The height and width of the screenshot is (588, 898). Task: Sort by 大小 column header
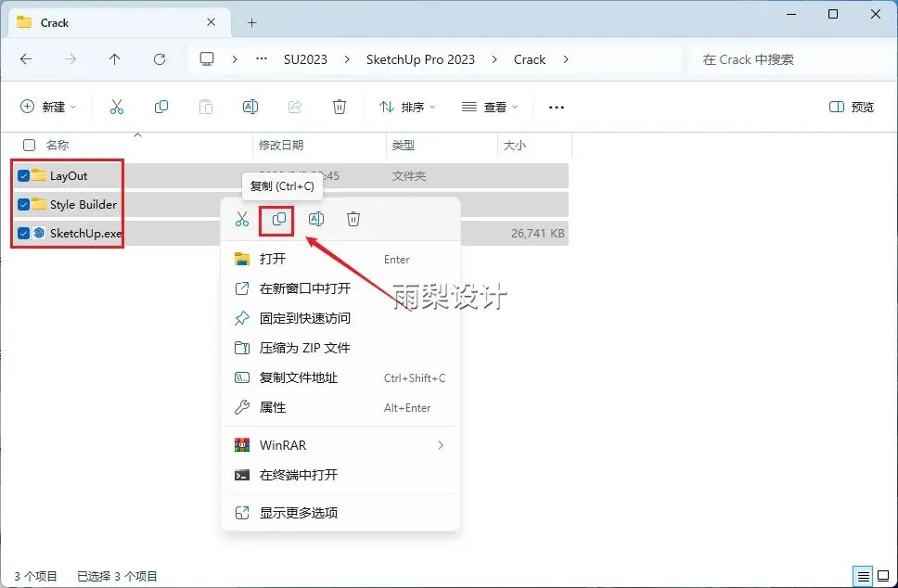pos(514,146)
